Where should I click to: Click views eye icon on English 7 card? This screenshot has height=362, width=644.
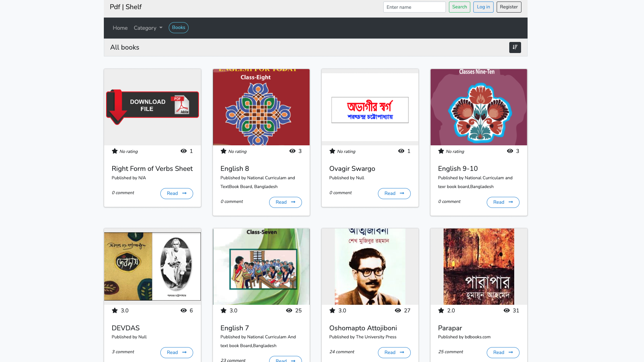click(x=289, y=311)
